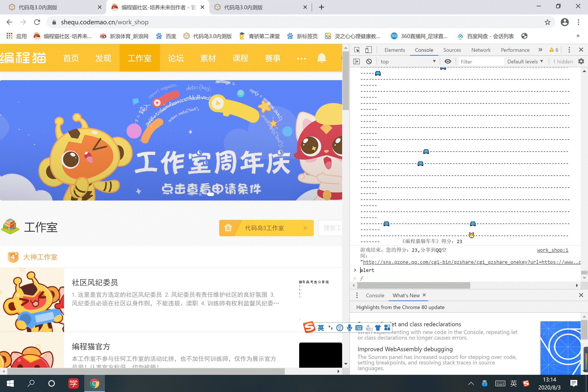The image size is (588, 392).
Task: Open the 新浪体育_新浪网 bookmark
Action: 124,36
